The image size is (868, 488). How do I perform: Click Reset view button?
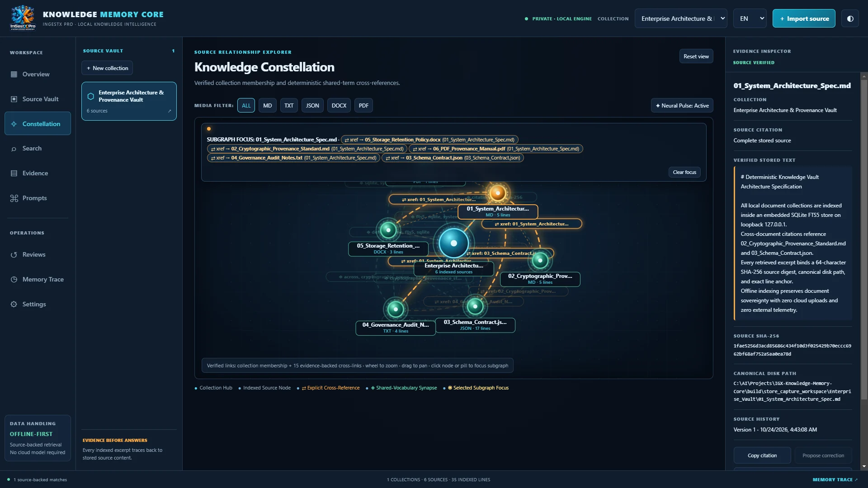pos(696,56)
